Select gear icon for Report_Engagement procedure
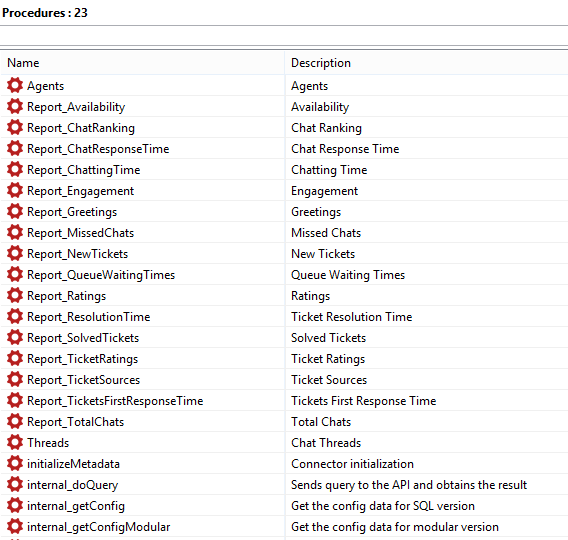This screenshot has height=540, width=568. point(15,191)
